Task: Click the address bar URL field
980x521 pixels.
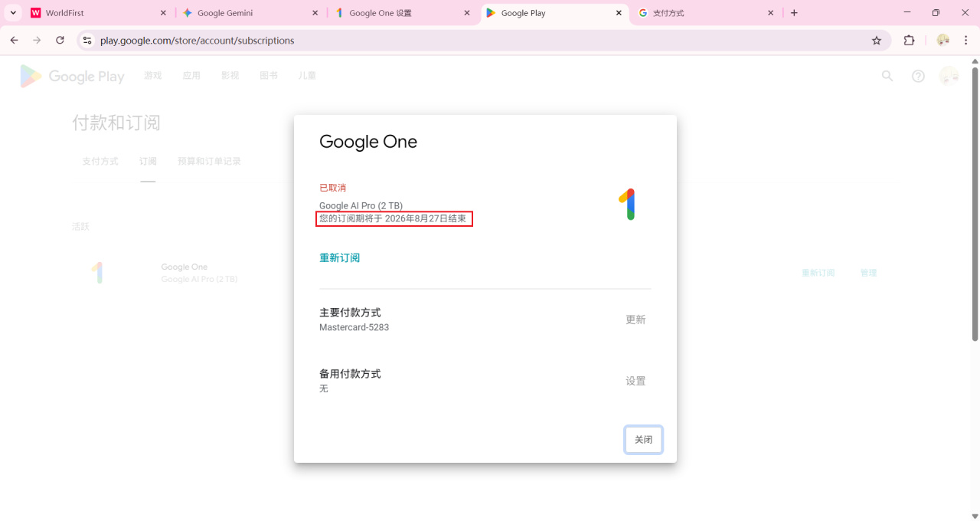Action: tap(482, 41)
